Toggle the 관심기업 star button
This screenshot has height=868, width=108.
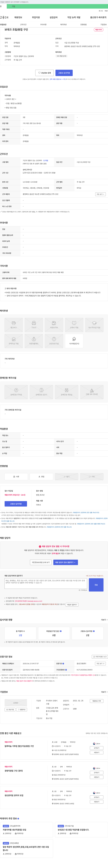pyautogui.click(x=10, y=710)
